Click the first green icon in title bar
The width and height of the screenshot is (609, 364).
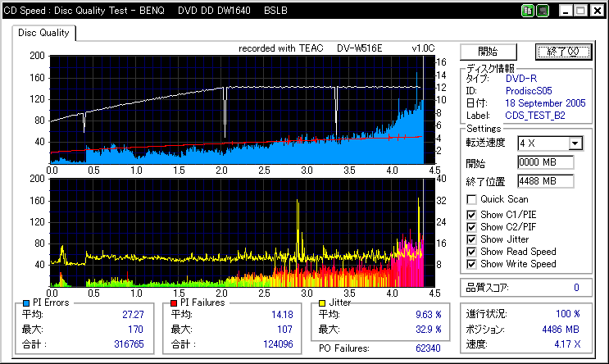coord(528,11)
